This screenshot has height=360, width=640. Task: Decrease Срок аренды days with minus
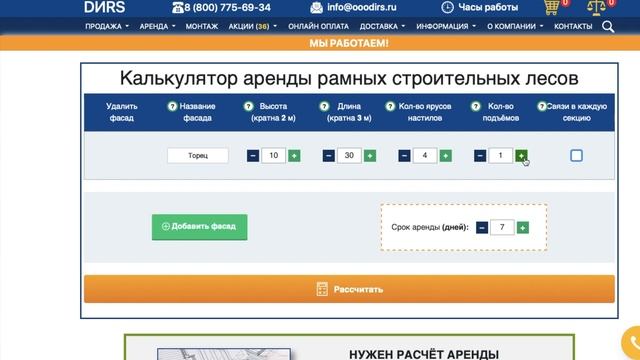[482, 227]
